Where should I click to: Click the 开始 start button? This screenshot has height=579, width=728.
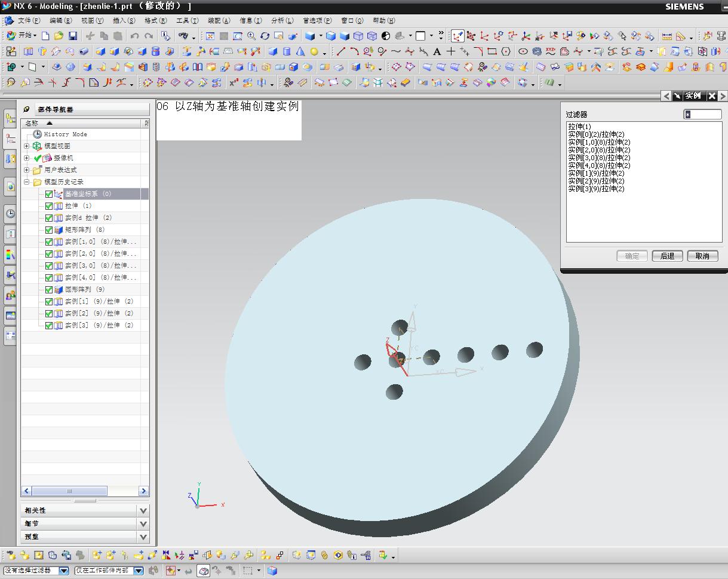click(21, 36)
